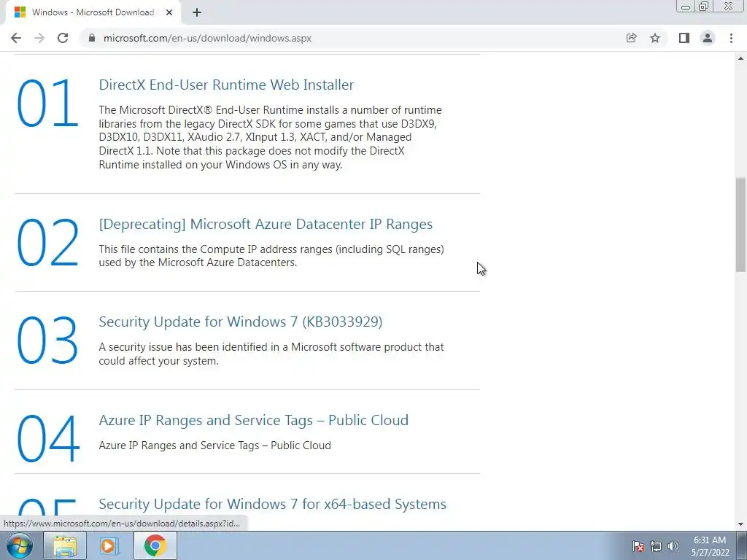Open a new tab with the plus button
The height and width of the screenshot is (560, 747).
(197, 12)
